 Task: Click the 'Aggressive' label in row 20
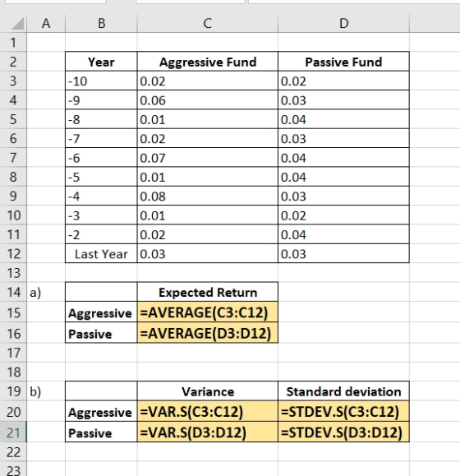[x=101, y=411]
